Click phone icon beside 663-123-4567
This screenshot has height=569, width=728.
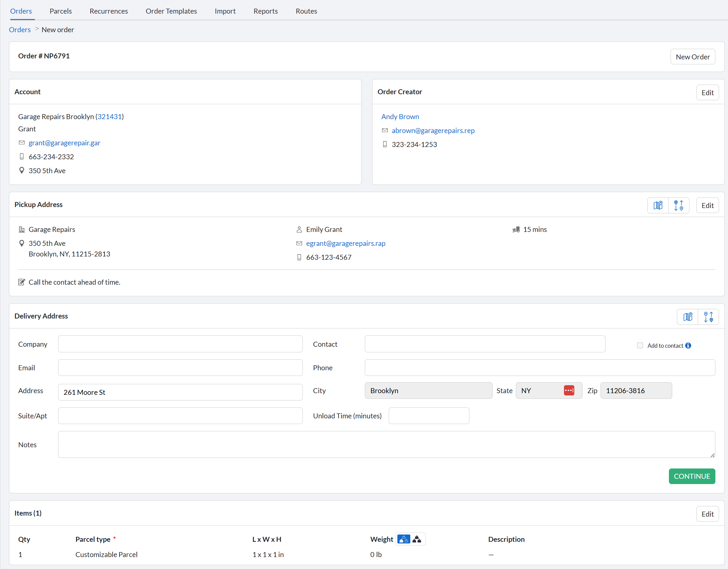pos(299,257)
